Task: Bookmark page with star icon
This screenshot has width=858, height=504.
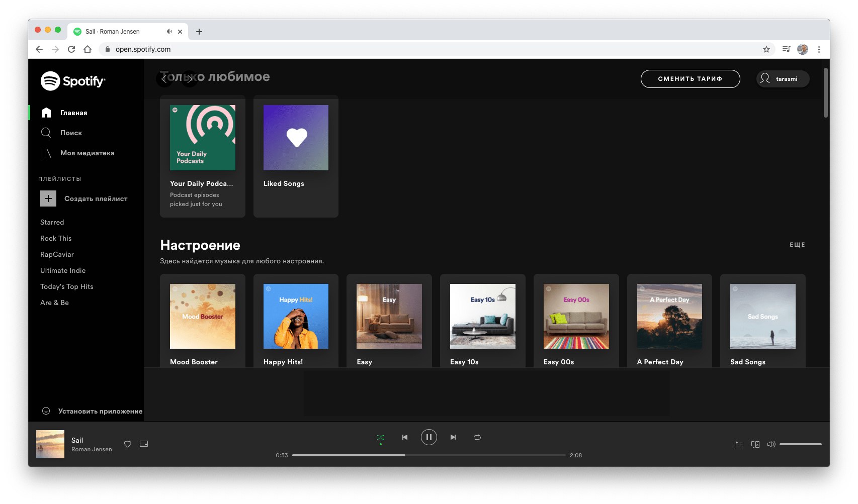Action: (x=766, y=49)
